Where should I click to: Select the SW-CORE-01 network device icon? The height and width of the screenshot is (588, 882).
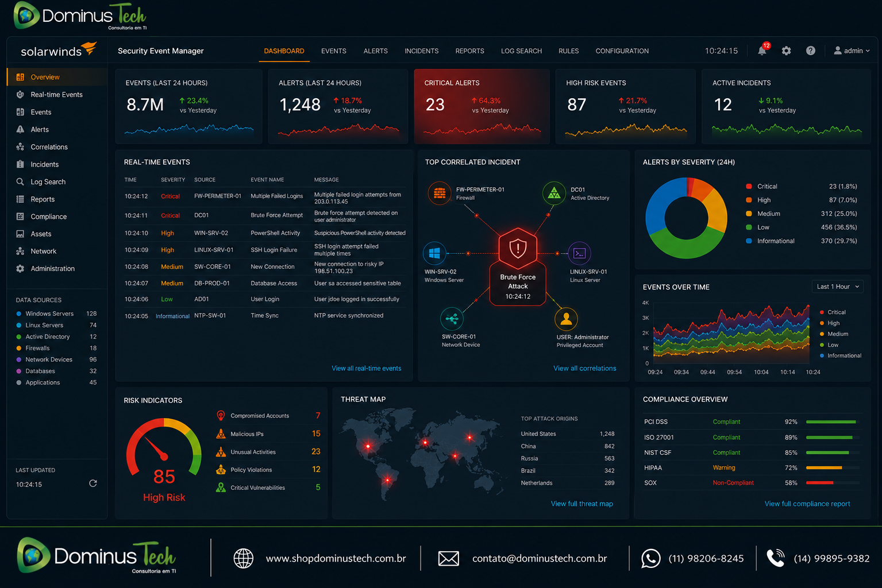pos(452,319)
